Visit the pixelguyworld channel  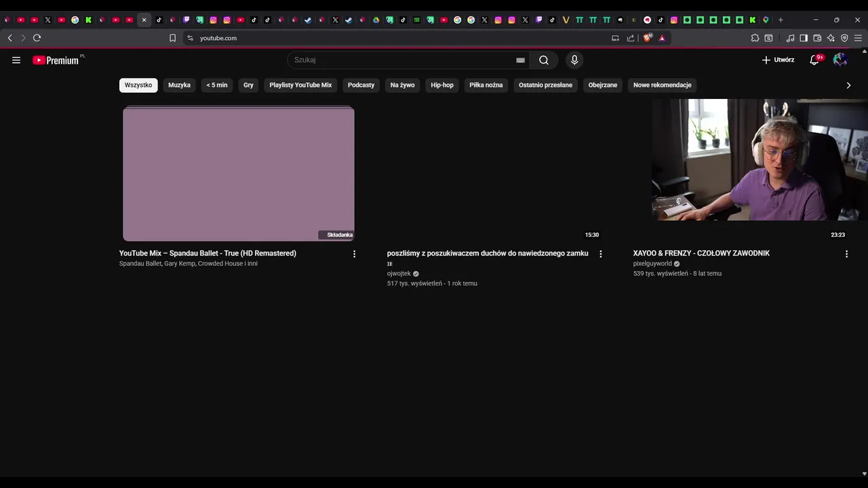[652, 264]
